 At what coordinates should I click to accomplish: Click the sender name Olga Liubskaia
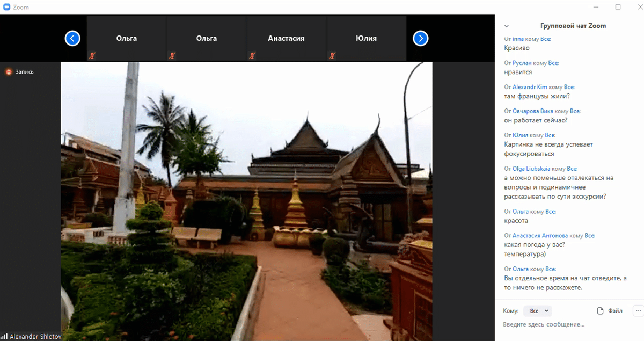tap(531, 169)
